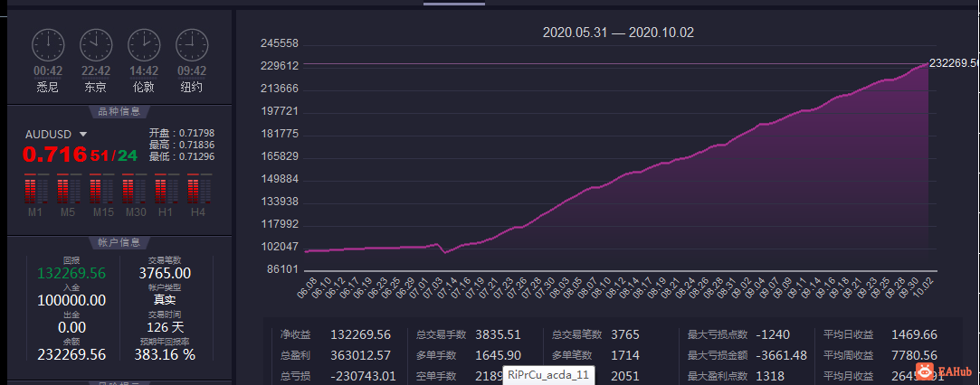Screen dimensions: 980x385
Task: Click the 最大盈利点数 value 1318
Action: tap(769, 376)
